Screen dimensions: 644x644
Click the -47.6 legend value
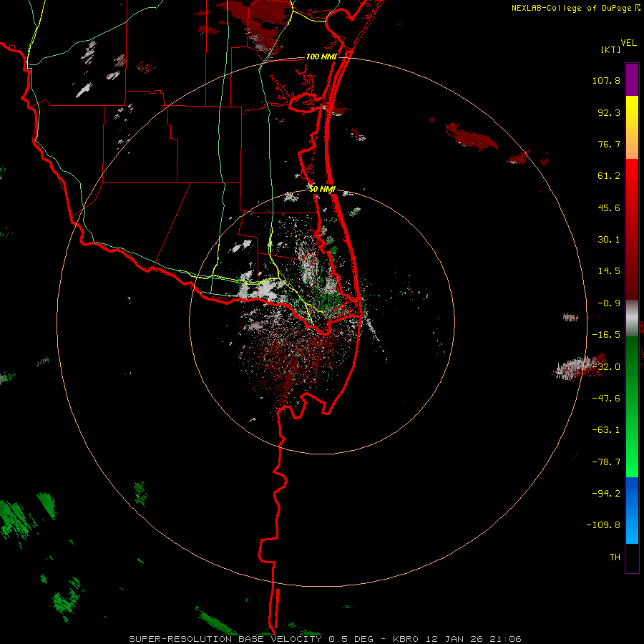click(x=606, y=399)
